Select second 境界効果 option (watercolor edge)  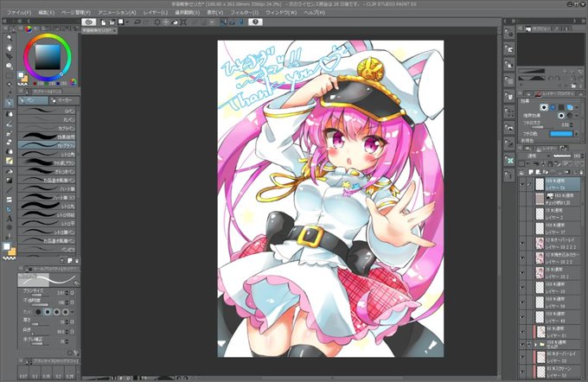coord(570,116)
